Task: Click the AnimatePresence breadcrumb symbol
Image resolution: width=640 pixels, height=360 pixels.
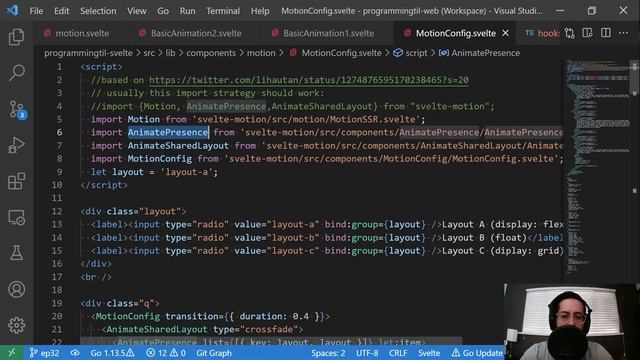Action: [x=479, y=53]
